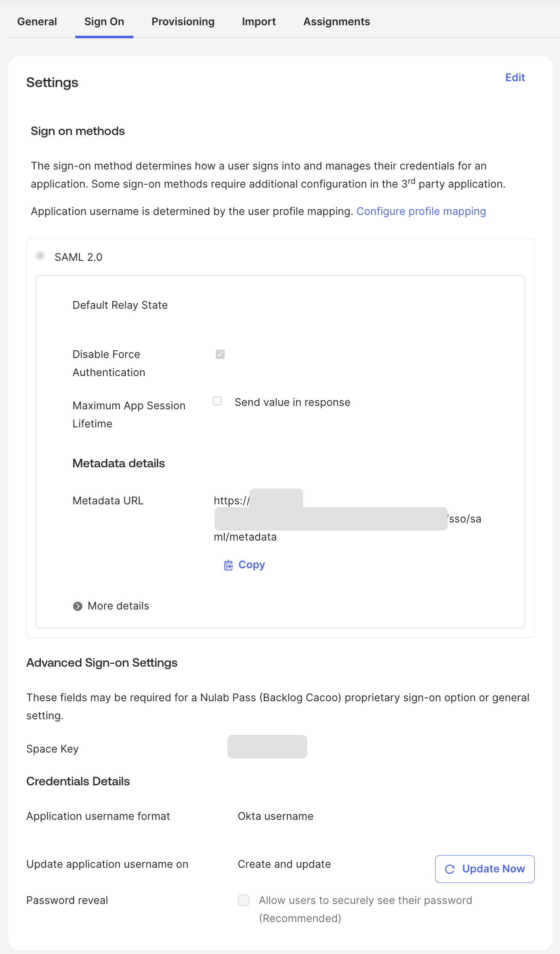Select the SAML 2.0 radio button
560x954 pixels.
(x=40, y=256)
